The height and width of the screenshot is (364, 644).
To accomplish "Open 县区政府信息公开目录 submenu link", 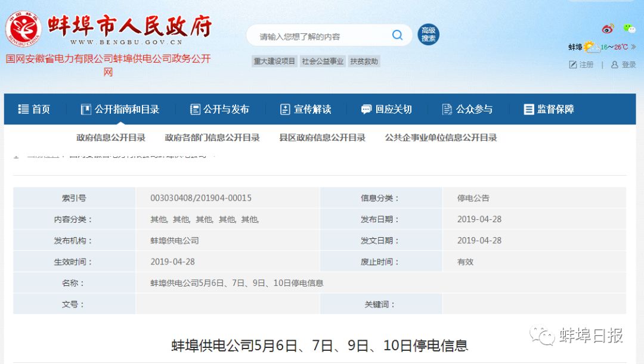I will point(322,138).
